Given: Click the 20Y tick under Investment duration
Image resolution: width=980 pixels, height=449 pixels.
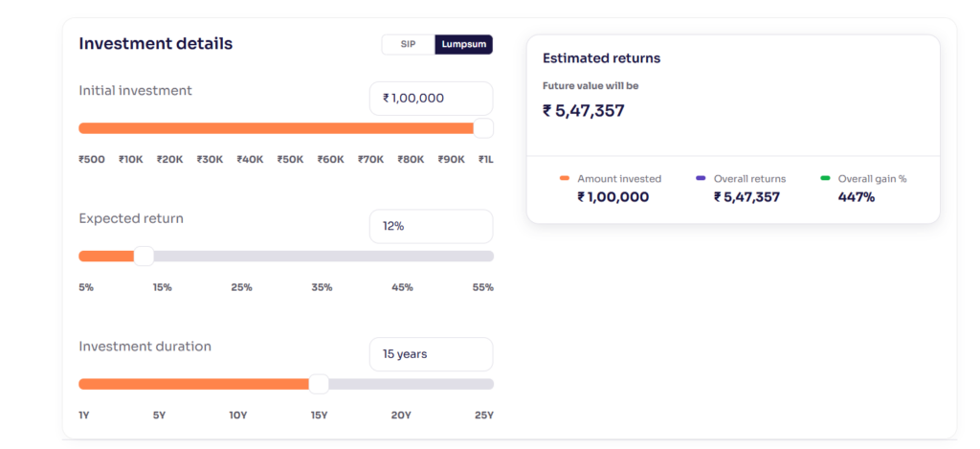Looking at the screenshot, I should [x=401, y=415].
